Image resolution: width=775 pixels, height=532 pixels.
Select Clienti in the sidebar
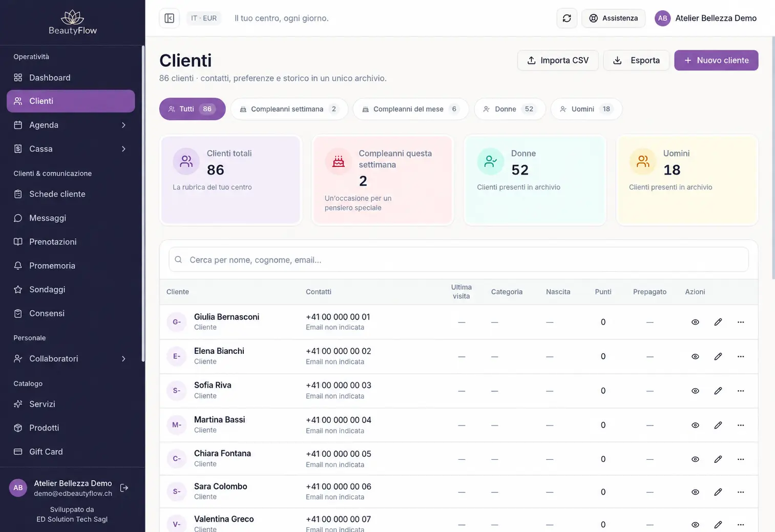(x=71, y=101)
